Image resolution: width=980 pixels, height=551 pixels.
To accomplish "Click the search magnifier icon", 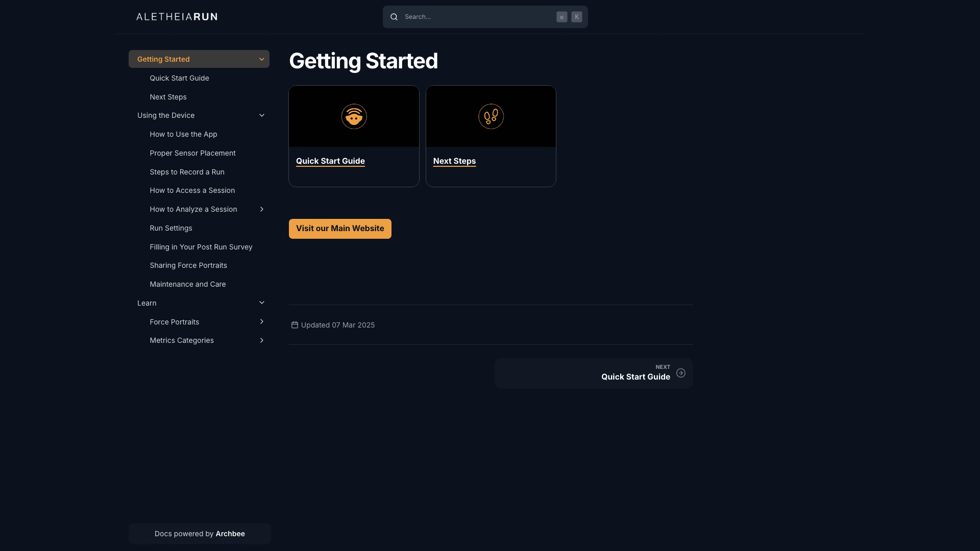I will tap(394, 16).
